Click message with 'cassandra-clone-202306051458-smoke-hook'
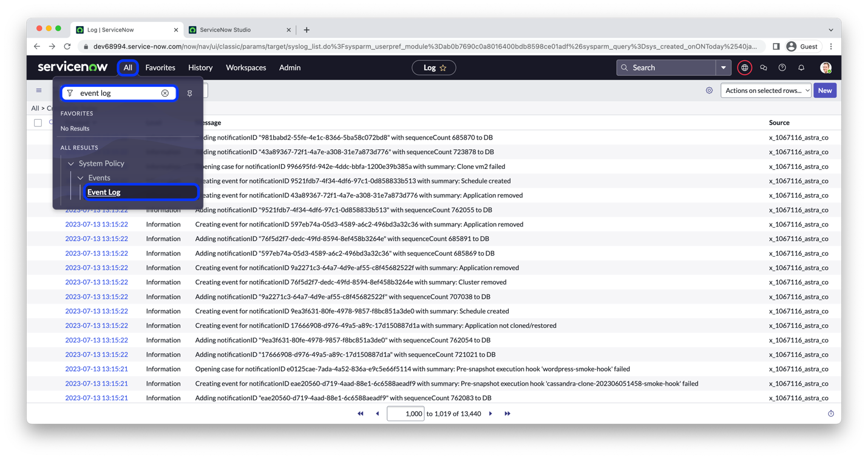 pos(447,384)
